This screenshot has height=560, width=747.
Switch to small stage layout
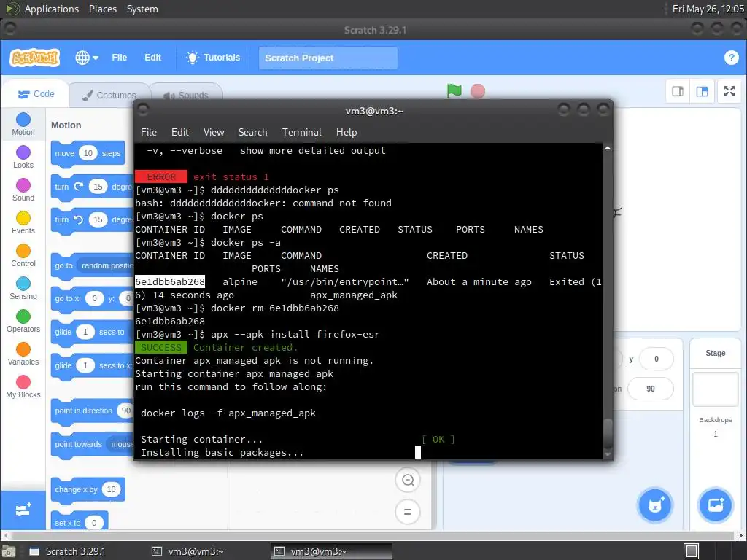(x=678, y=91)
